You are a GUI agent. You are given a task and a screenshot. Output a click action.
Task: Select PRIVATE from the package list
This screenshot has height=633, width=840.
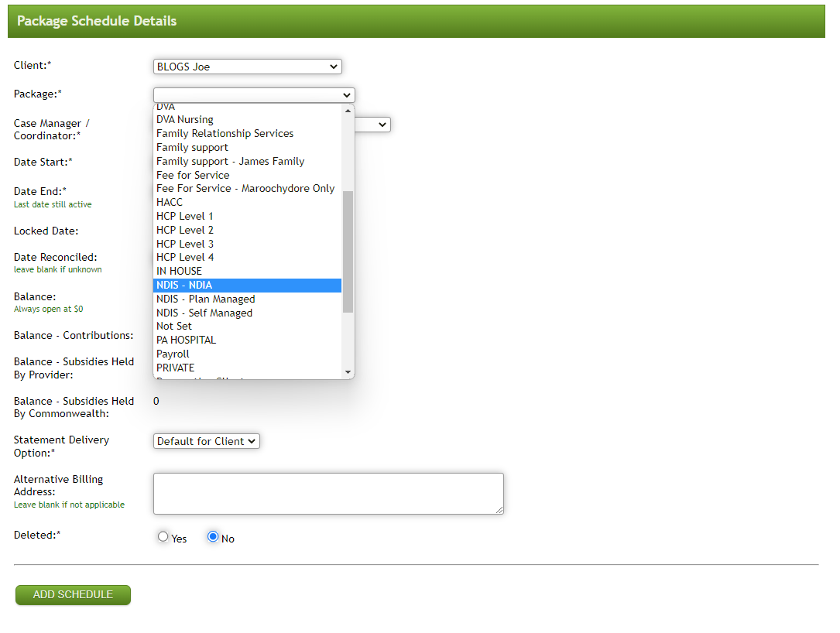point(175,368)
